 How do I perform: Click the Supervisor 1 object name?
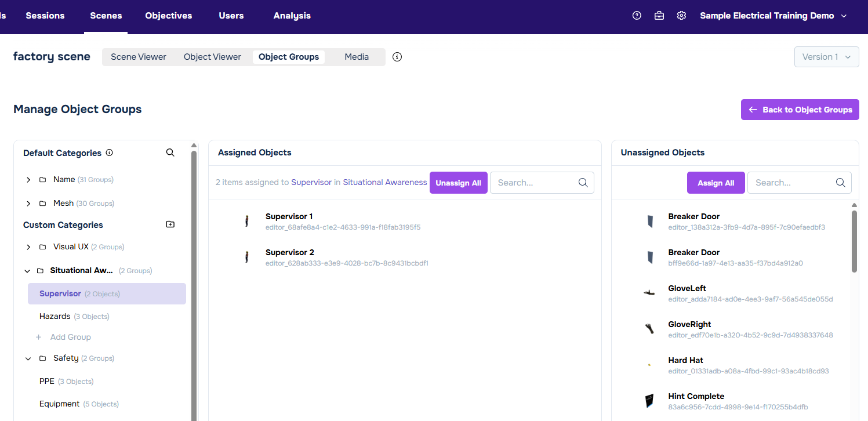click(x=289, y=216)
